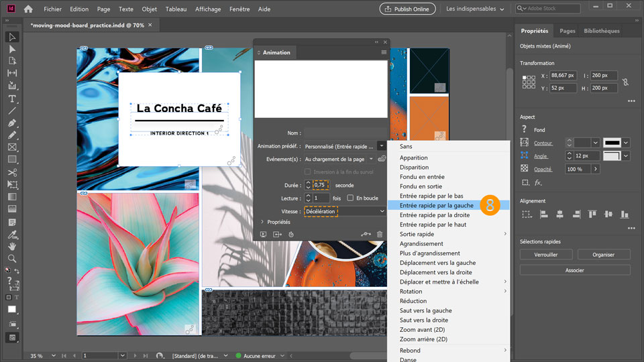Viewport: 644px width, 362px height.
Task: Remove animation with trash icon
Action: point(380,235)
